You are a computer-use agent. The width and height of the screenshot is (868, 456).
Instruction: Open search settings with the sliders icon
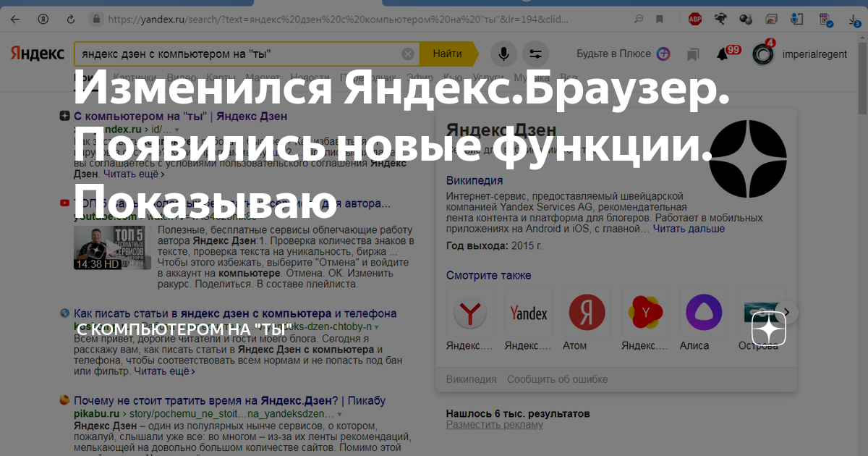536,54
